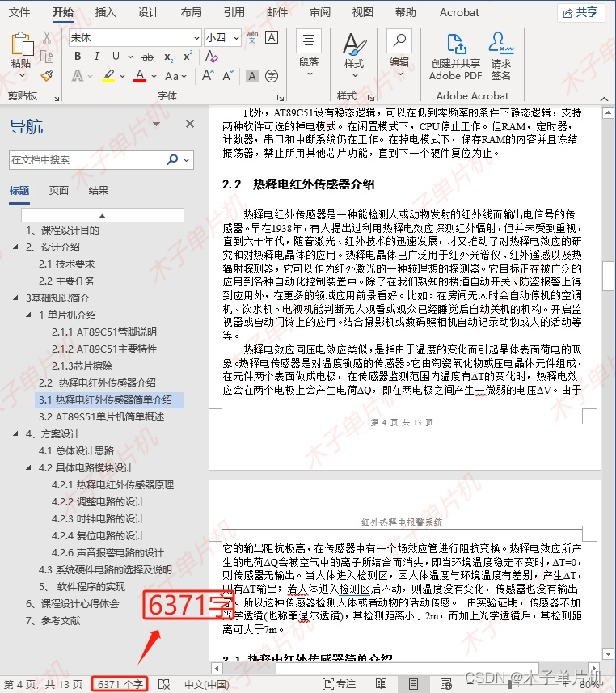Switch to Read Mode view icon
This screenshot has width=616, height=693.
tap(382, 684)
